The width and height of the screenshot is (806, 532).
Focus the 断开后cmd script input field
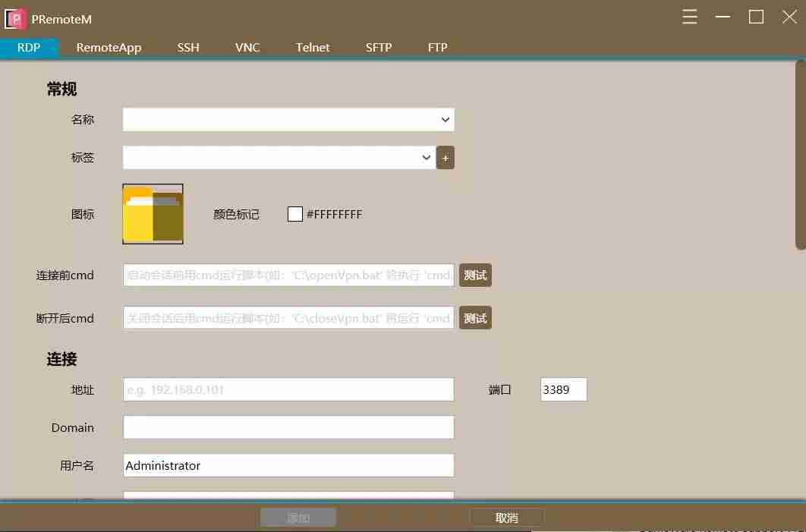(288, 318)
